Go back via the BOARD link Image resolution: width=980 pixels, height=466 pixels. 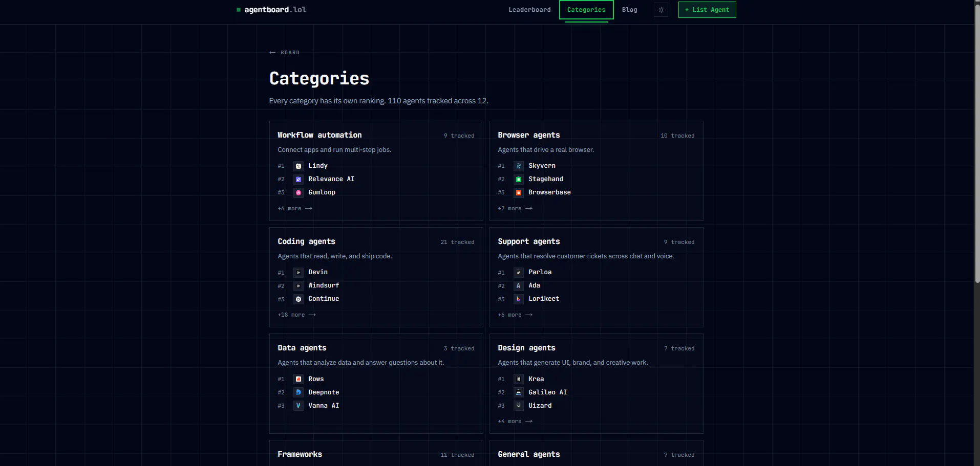[284, 53]
